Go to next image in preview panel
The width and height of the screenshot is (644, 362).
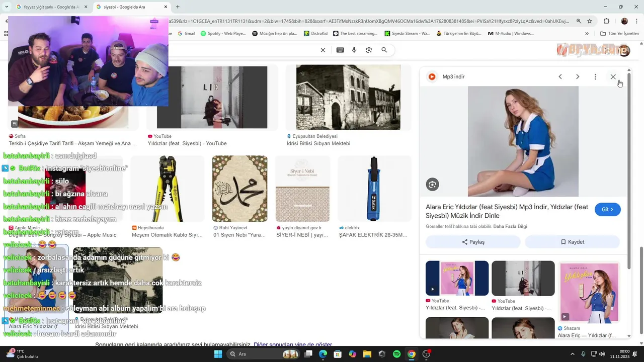578,76
